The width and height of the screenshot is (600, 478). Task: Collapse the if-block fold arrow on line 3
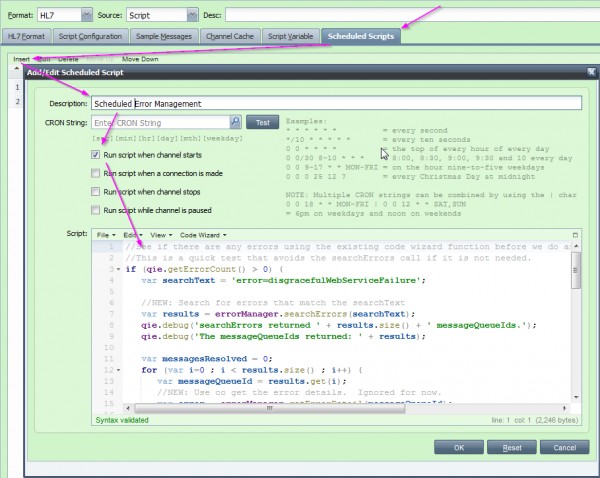(x=118, y=269)
